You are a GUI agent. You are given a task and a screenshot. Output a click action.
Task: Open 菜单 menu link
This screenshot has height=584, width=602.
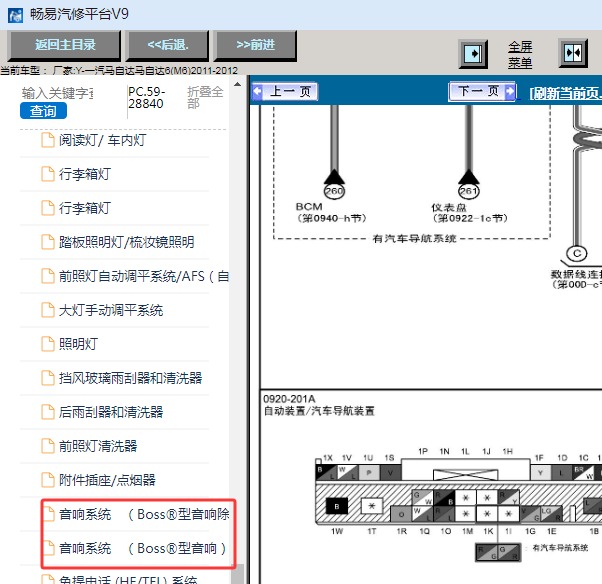click(x=520, y=63)
